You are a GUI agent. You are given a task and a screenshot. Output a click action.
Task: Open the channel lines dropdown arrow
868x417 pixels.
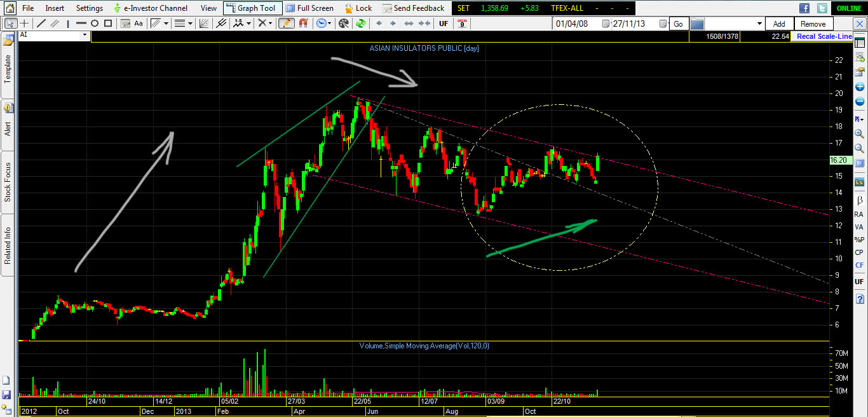pos(166,23)
